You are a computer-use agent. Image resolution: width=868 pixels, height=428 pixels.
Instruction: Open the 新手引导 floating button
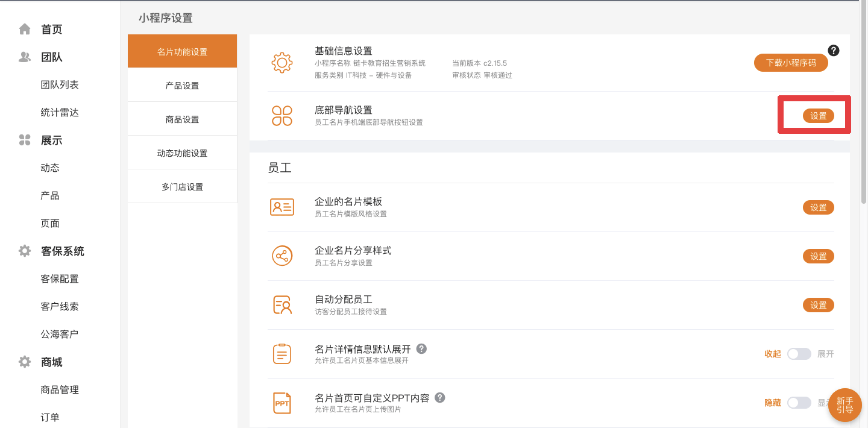point(845,405)
